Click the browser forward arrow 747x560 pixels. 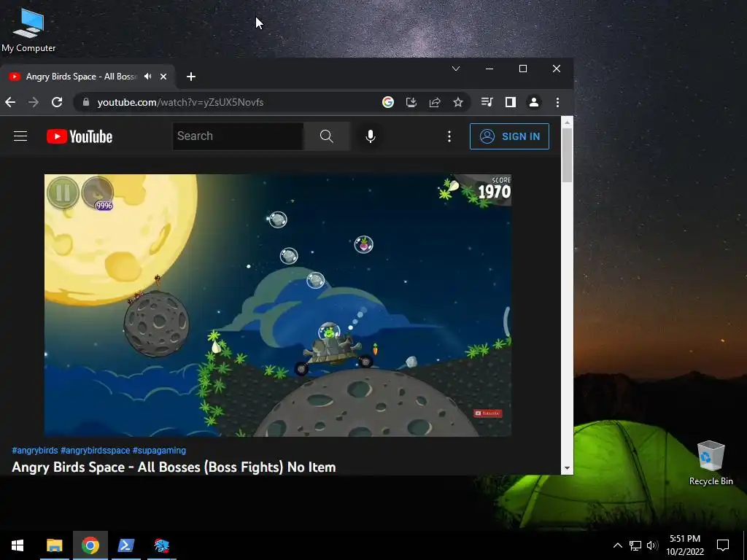point(34,102)
